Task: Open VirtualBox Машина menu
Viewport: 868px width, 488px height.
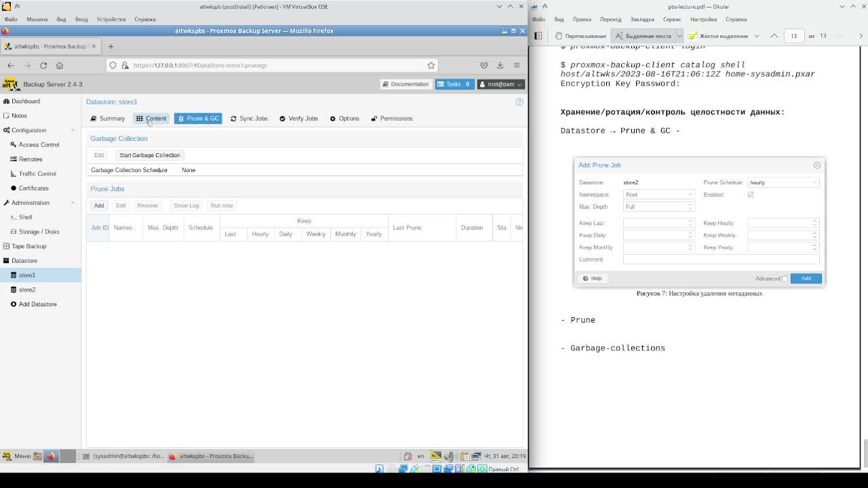Action: pos(37,19)
